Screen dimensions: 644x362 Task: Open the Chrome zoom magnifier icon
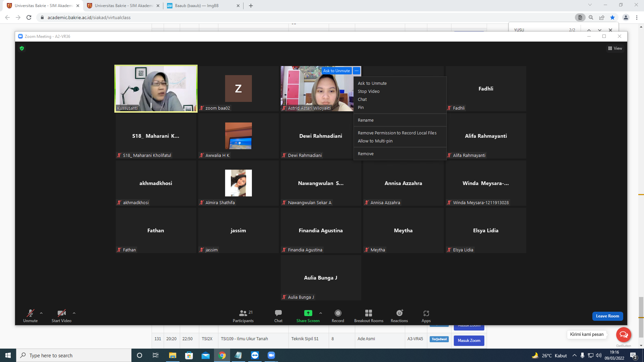click(591, 17)
